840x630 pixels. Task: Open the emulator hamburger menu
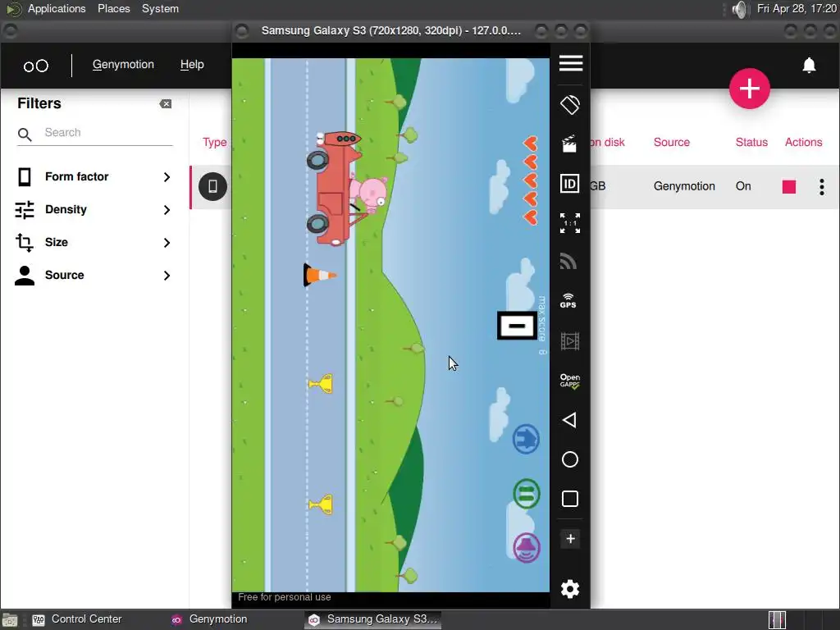click(571, 63)
